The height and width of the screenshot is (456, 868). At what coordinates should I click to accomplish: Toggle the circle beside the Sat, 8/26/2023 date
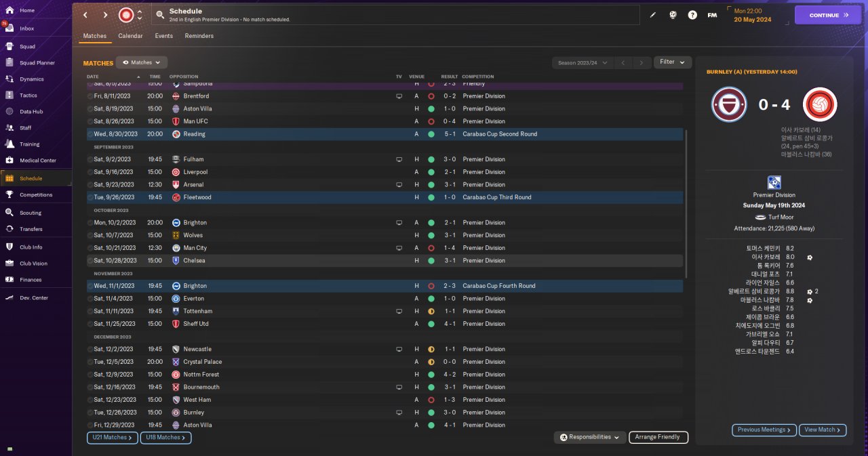coord(90,121)
